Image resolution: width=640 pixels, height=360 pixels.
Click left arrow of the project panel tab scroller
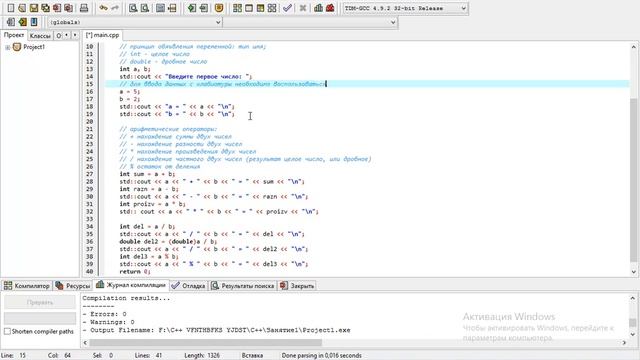pyautogui.click(x=67, y=35)
